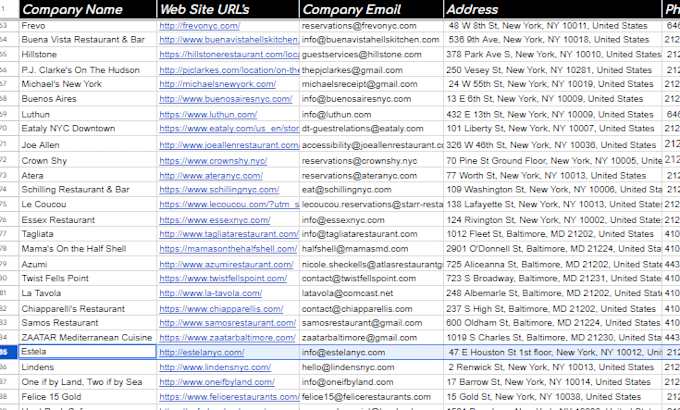Select the 2 Renwick St address cell
The image size is (680, 410).
coord(553,367)
